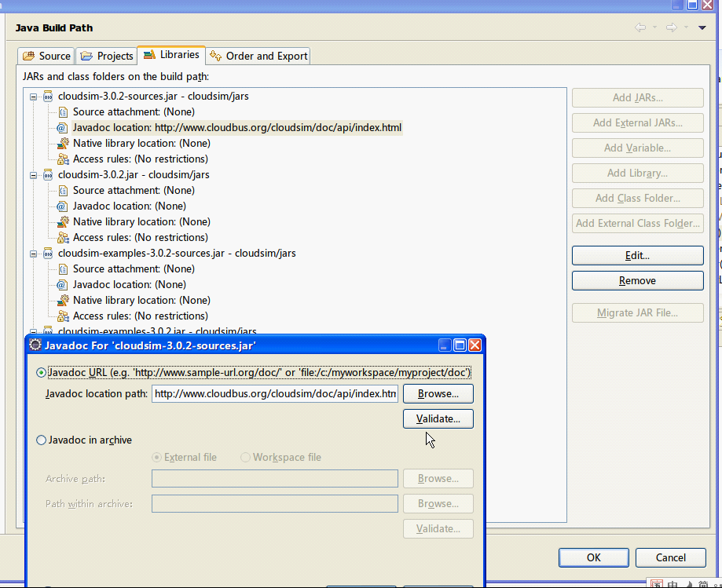The image size is (722, 588).
Task: Click the Add External Class Folder... button
Action: [x=638, y=223]
